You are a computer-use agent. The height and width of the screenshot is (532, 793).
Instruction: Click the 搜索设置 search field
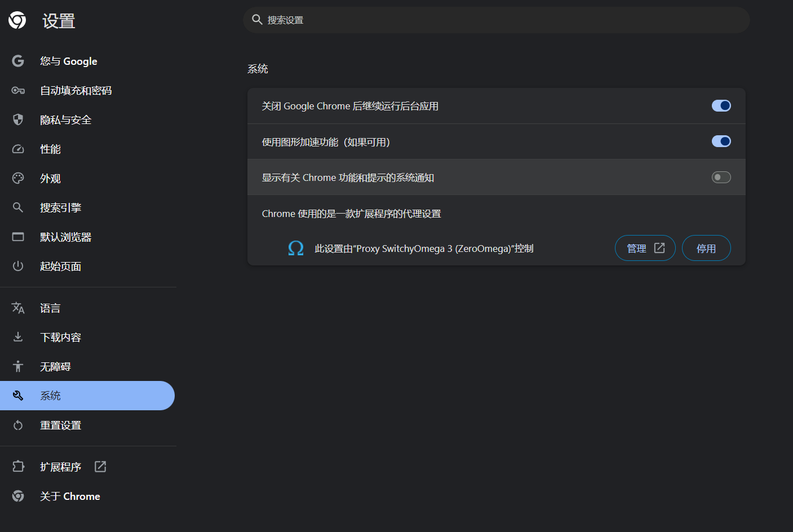click(x=497, y=20)
